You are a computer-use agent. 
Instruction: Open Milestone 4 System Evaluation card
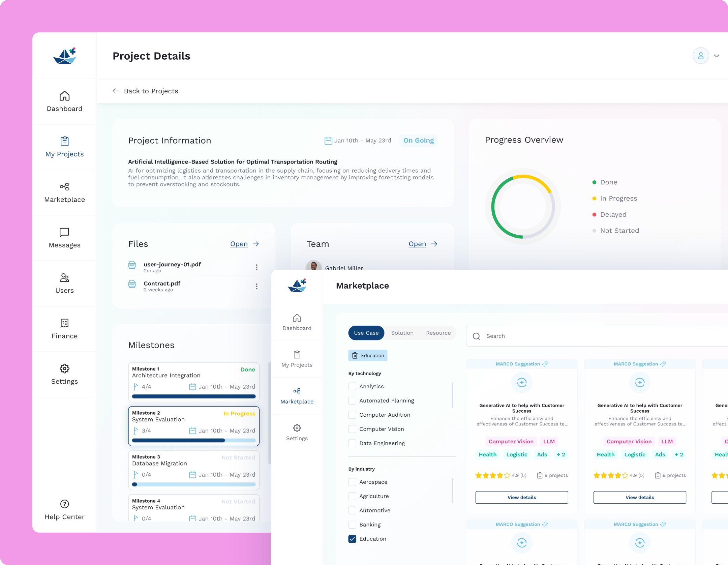[194, 508]
